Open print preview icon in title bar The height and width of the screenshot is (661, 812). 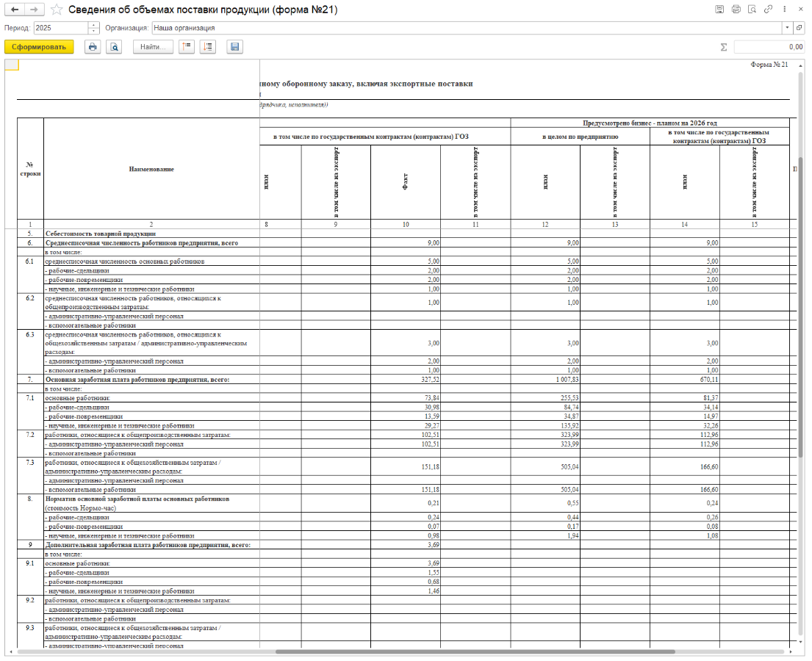pos(752,10)
